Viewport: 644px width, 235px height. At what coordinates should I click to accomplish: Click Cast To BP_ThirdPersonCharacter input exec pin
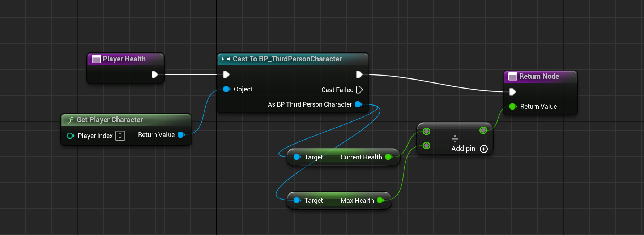click(226, 74)
